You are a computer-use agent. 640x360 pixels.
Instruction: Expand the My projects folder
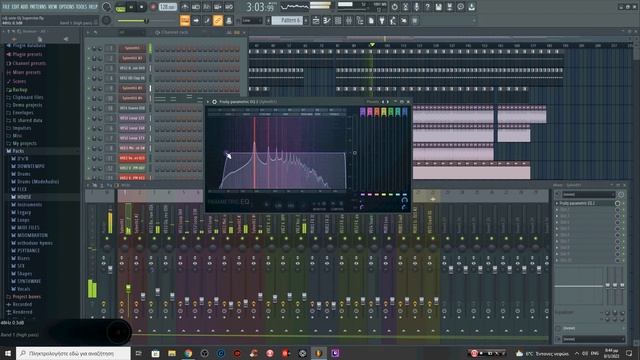coord(24,143)
